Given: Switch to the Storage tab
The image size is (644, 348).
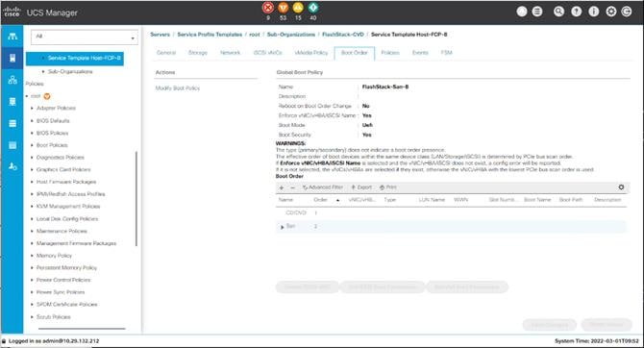Looking at the screenshot, I should (x=198, y=53).
